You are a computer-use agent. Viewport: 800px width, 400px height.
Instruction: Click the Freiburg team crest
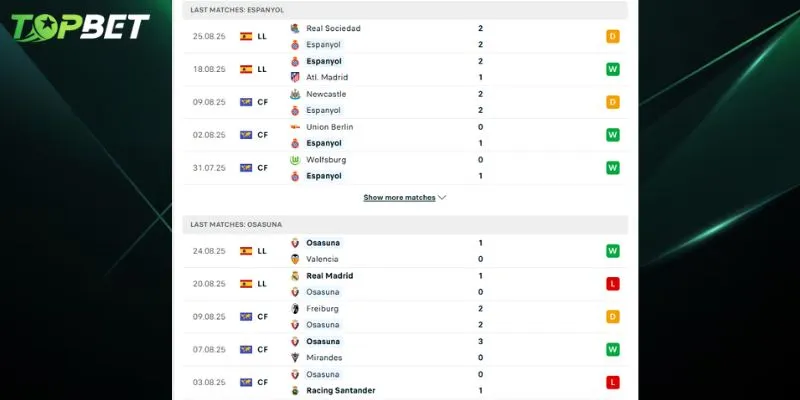click(295, 309)
